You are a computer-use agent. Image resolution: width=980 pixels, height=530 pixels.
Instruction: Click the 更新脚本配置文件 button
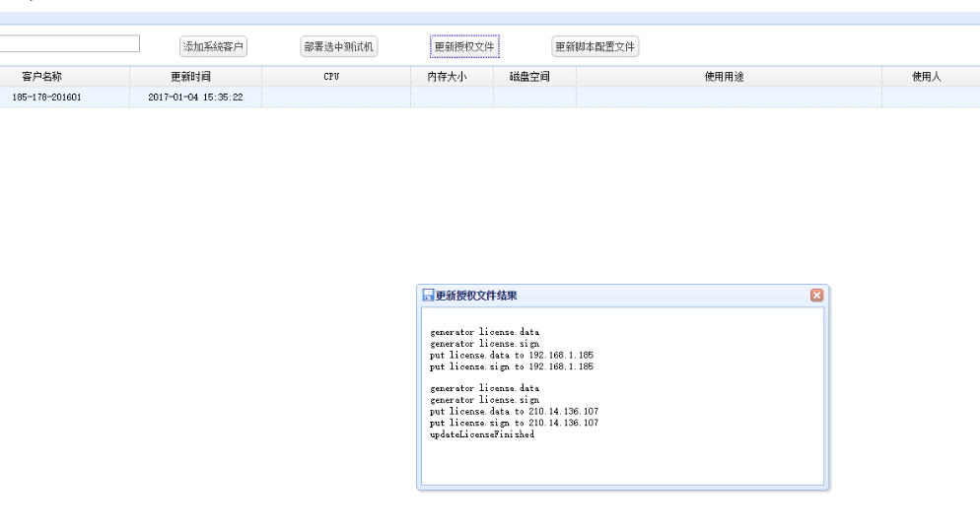click(595, 47)
